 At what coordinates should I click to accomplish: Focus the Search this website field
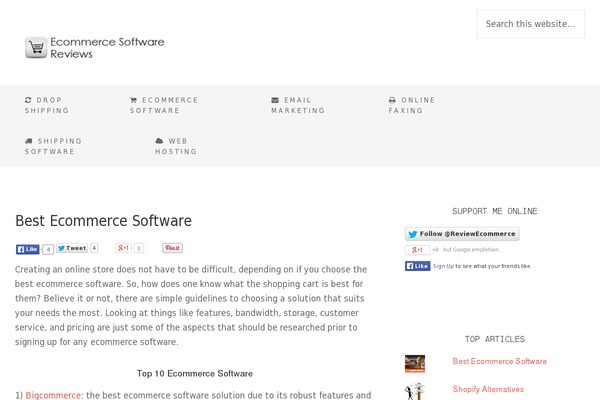point(530,24)
